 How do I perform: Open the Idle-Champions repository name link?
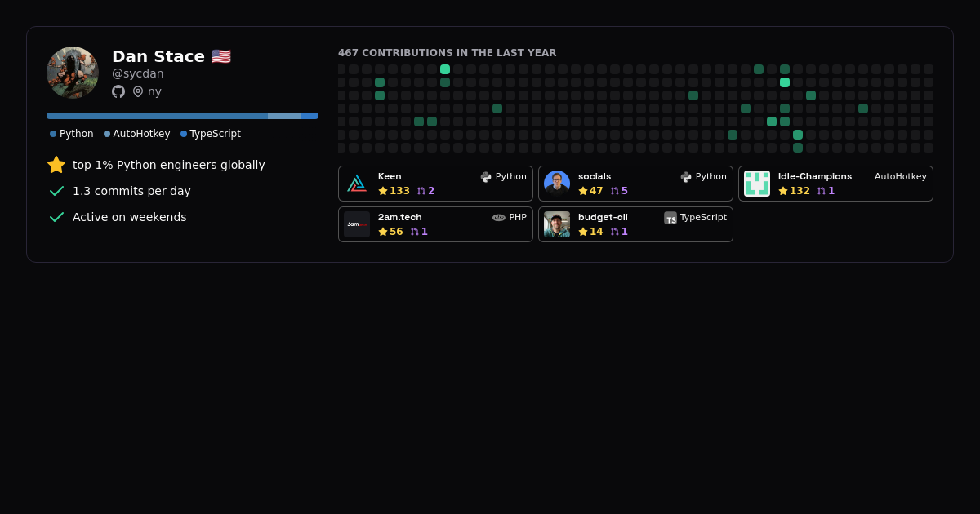[814, 176]
